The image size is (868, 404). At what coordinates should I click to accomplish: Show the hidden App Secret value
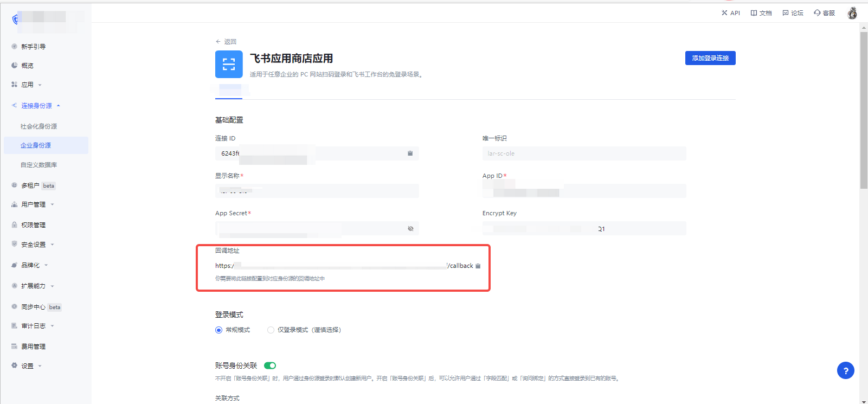coord(410,229)
